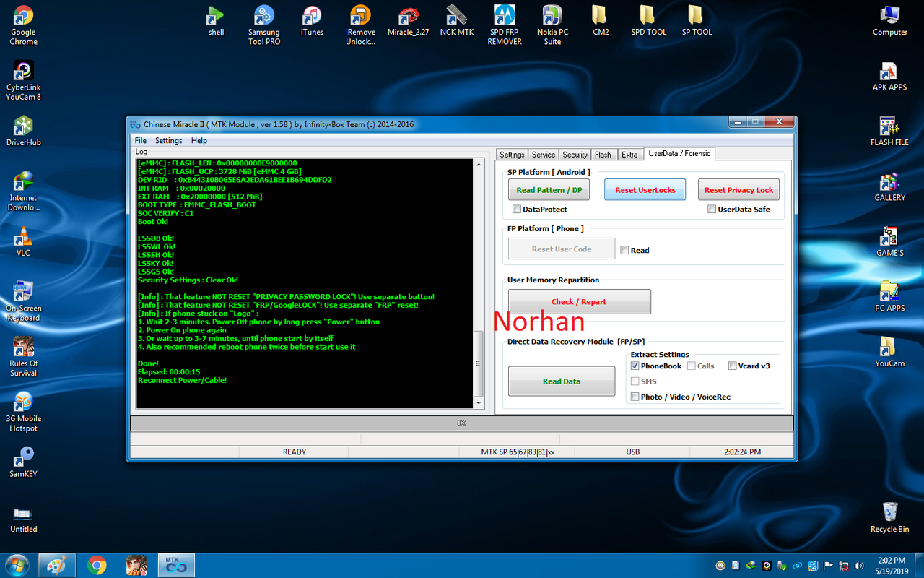Screen dimensions: 924x578
Task: Select the UserData / Forensic tab
Action: [679, 153]
